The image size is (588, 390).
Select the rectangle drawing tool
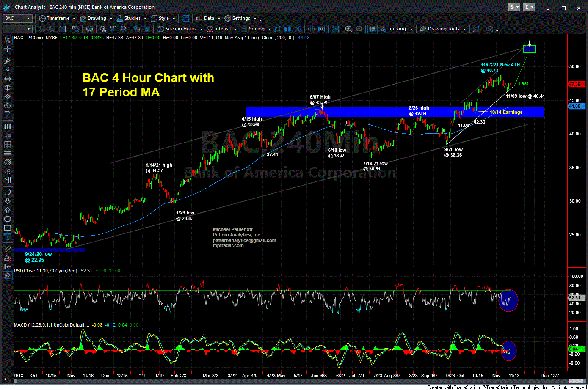[x=7, y=228]
